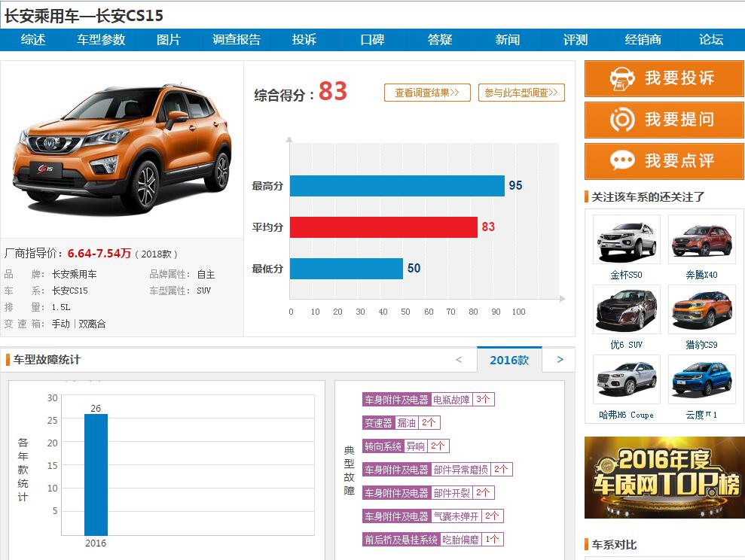Click the 变速器 漏油 fault tag
This screenshot has height=560, width=745.
pyautogui.click(x=401, y=423)
